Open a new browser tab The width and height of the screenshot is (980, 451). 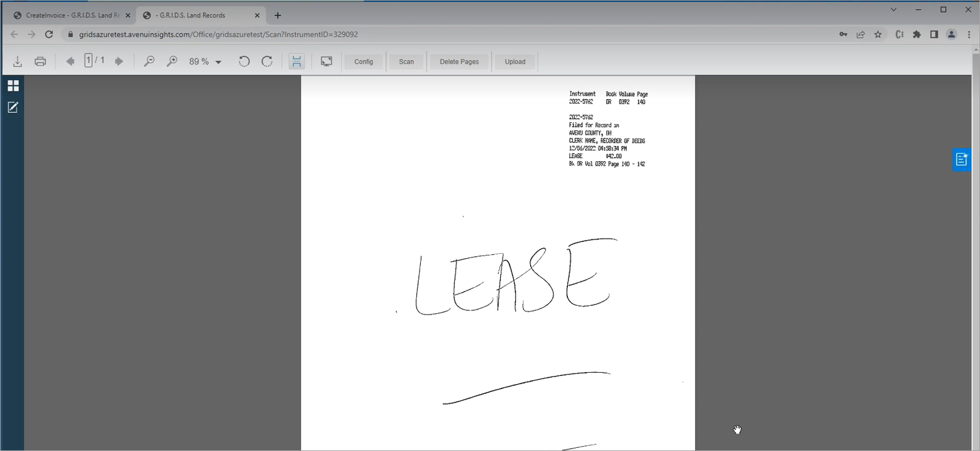tap(277, 16)
